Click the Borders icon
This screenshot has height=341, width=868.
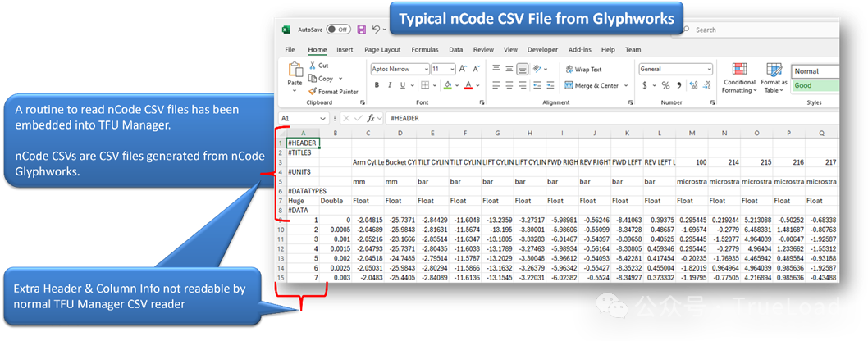point(424,85)
